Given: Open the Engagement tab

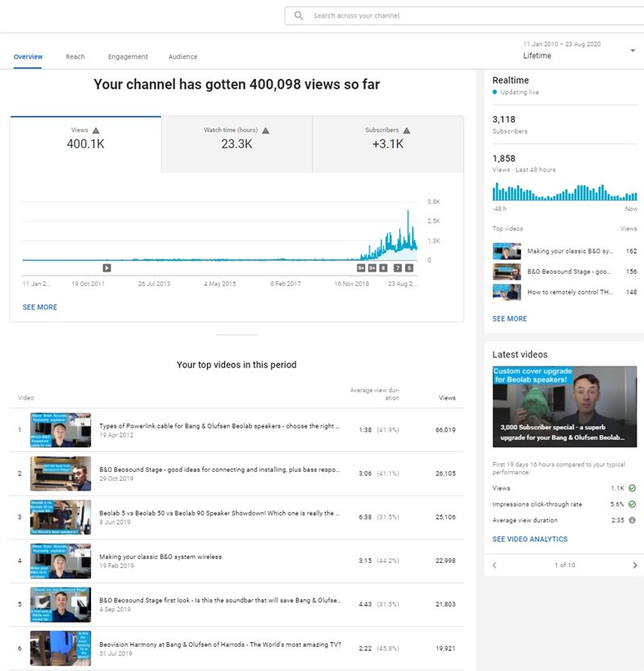Looking at the screenshot, I should pyautogui.click(x=128, y=57).
